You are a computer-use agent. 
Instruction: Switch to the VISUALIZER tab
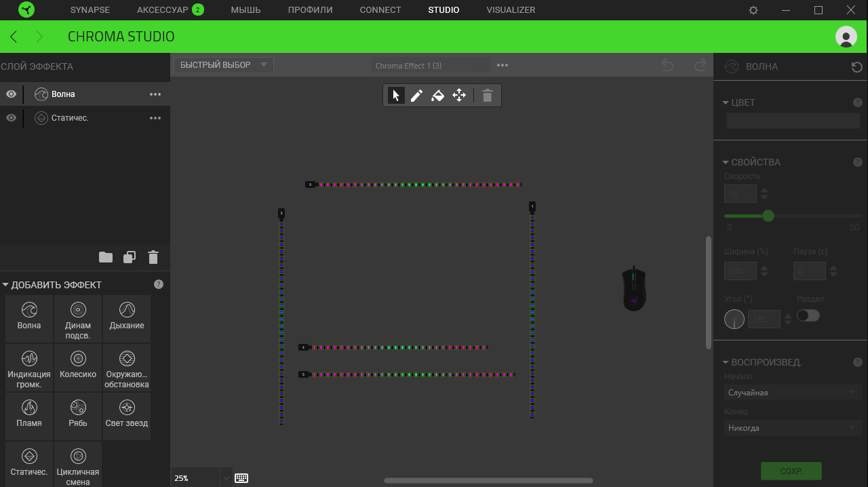(511, 10)
